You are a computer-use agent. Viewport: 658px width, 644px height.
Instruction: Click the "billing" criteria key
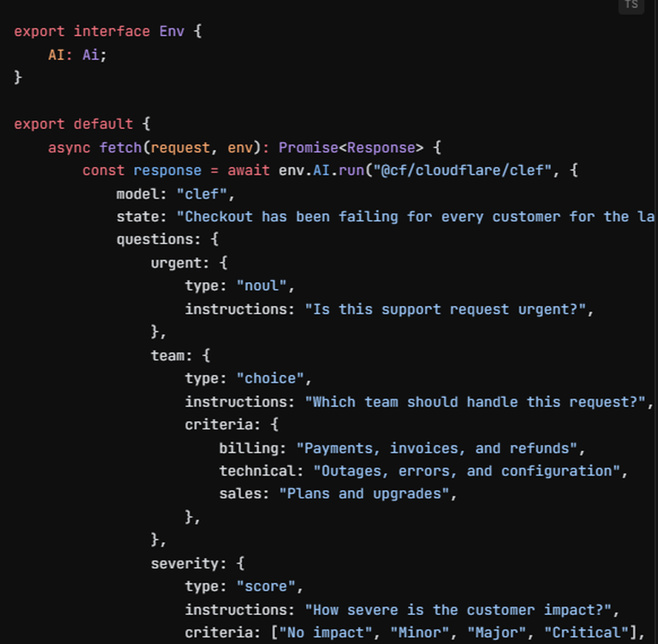pyautogui.click(x=249, y=449)
